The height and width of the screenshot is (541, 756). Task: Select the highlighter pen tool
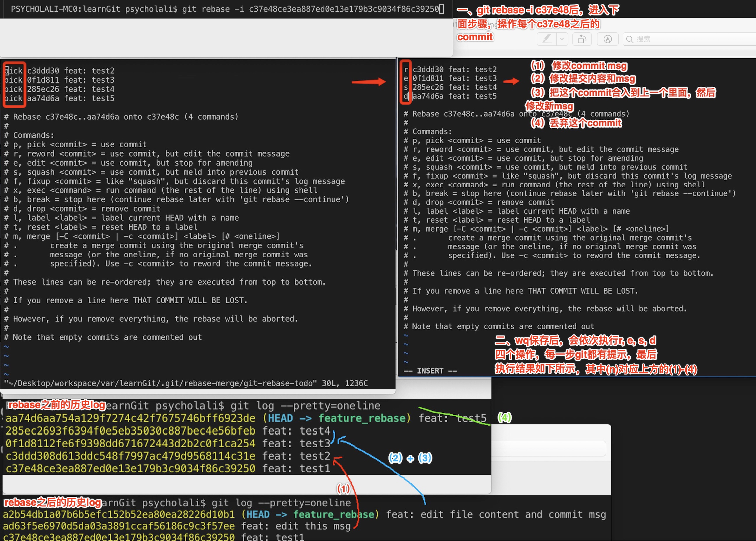[x=546, y=39]
